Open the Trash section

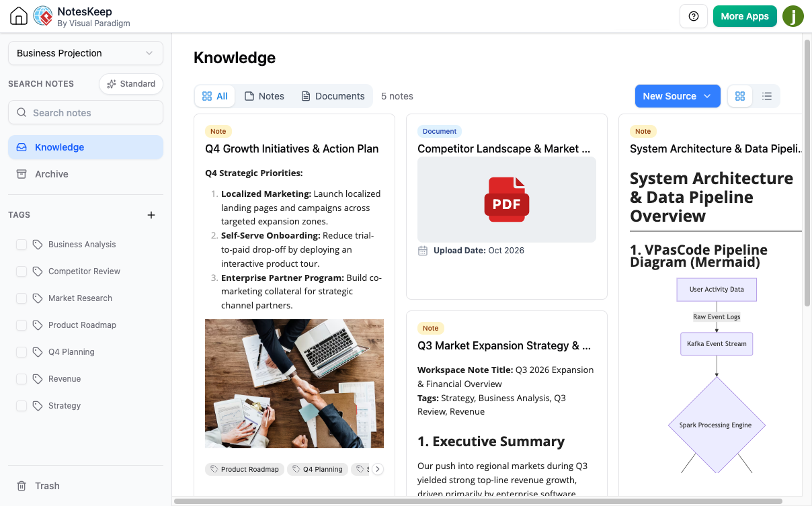[85, 486]
